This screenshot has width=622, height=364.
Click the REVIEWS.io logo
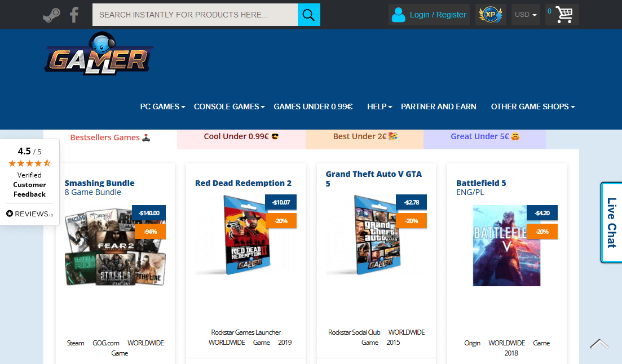30,214
